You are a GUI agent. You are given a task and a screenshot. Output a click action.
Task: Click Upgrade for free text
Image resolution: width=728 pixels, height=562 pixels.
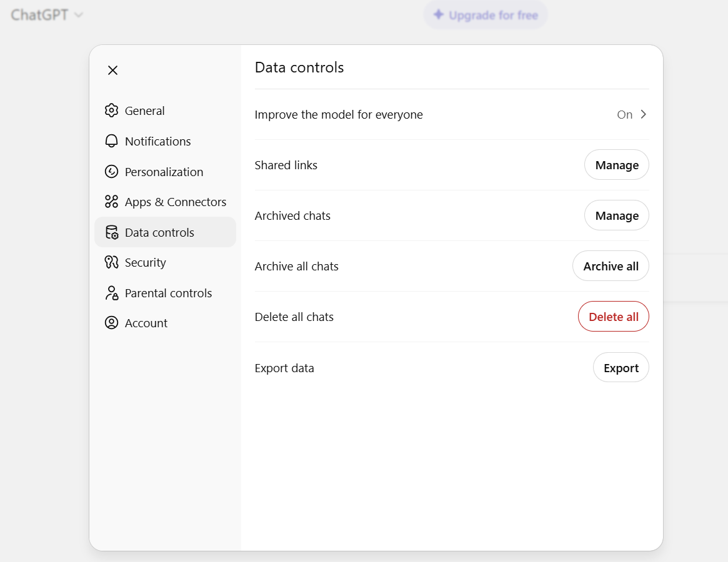(493, 16)
